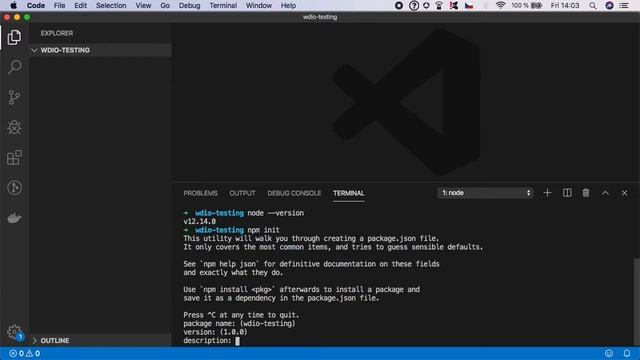Click the 'Fri 14:03' clock
The width and height of the screenshot is (640, 360).
click(x=565, y=6)
